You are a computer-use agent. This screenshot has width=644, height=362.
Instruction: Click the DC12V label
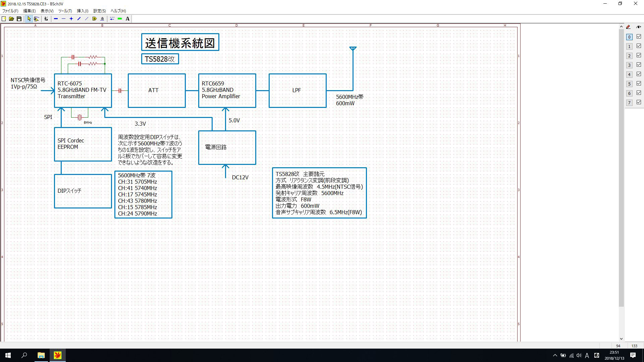click(240, 177)
